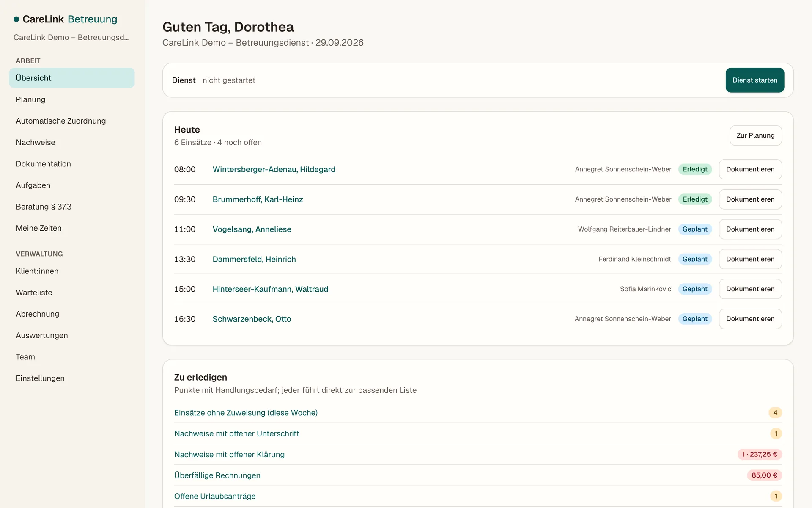Screen dimensions: 812x508
Task: Click the CareLink Betreuung logo
Action: 66,19
